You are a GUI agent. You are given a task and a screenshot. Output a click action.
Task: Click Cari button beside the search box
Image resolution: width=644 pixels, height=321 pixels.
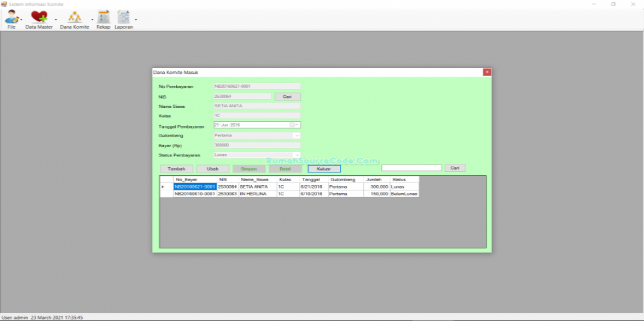point(455,168)
